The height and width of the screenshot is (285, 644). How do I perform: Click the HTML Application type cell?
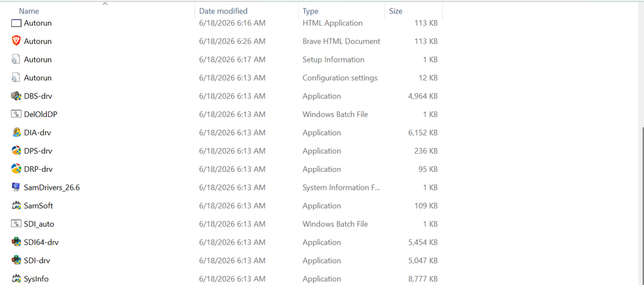pyautogui.click(x=333, y=23)
